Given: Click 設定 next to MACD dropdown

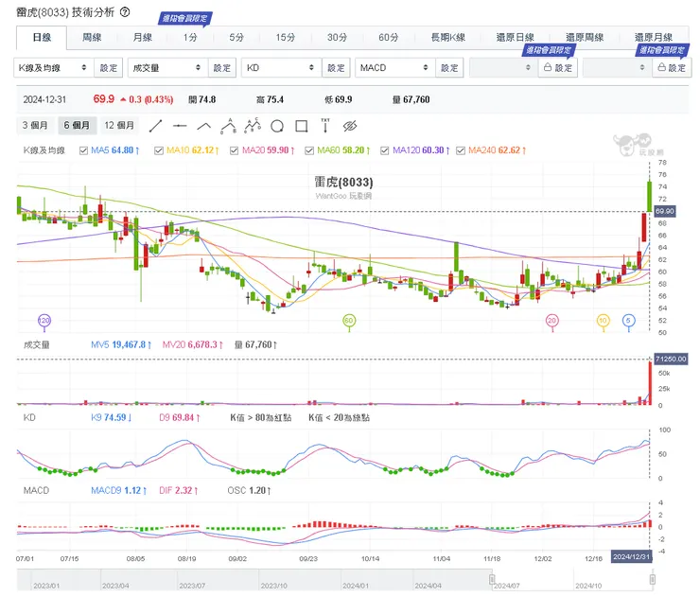Looking at the screenshot, I should [449, 68].
